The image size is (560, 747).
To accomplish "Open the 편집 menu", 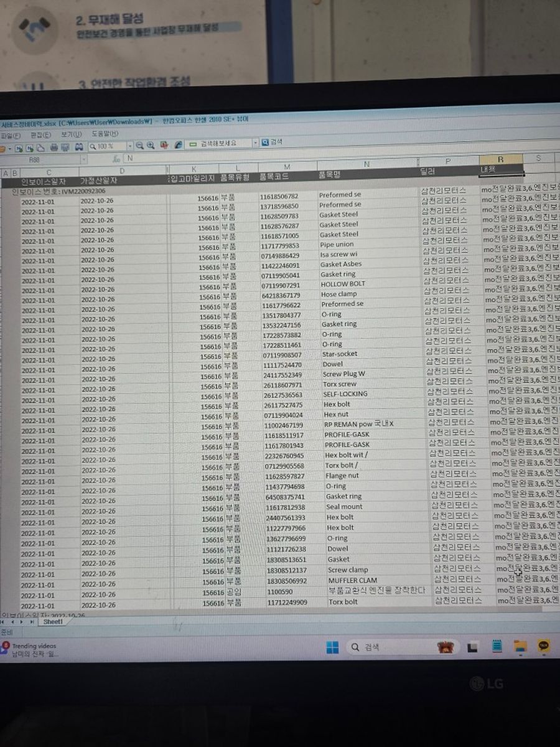I will coord(40,134).
